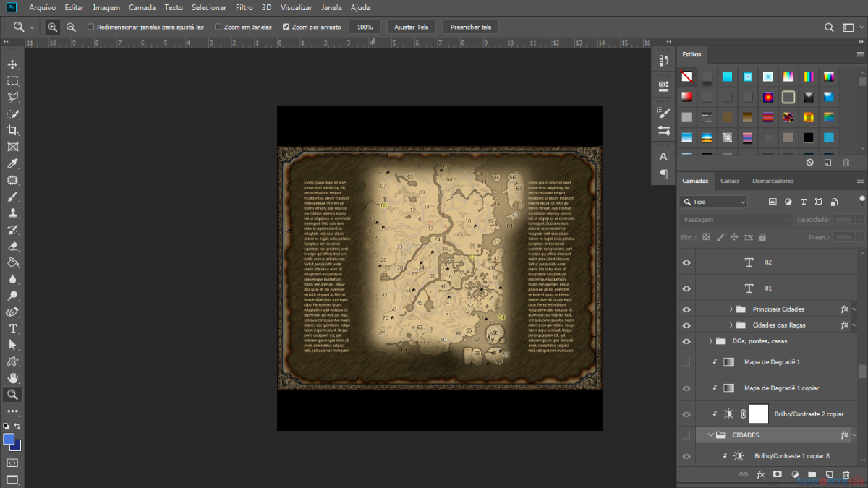Image resolution: width=868 pixels, height=488 pixels.
Task: Collapse the CIDADES layer group
Action: pyautogui.click(x=710, y=435)
